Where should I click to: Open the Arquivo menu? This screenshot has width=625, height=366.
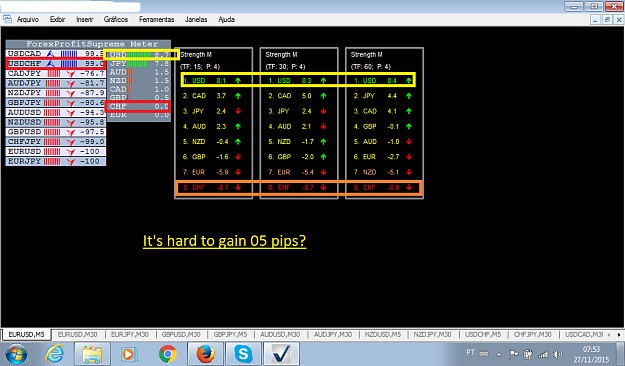click(x=28, y=19)
